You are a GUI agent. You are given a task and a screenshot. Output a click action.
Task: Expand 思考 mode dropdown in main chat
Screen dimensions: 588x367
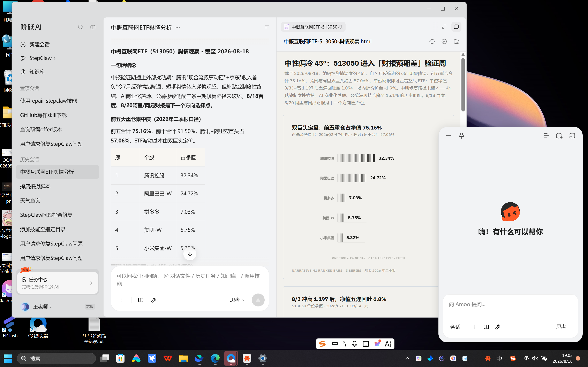(237, 300)
